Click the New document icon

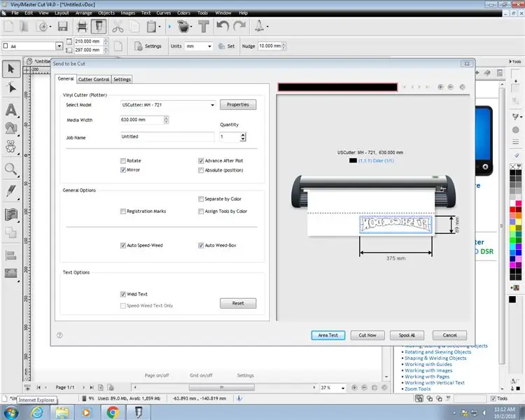point(8,27)
